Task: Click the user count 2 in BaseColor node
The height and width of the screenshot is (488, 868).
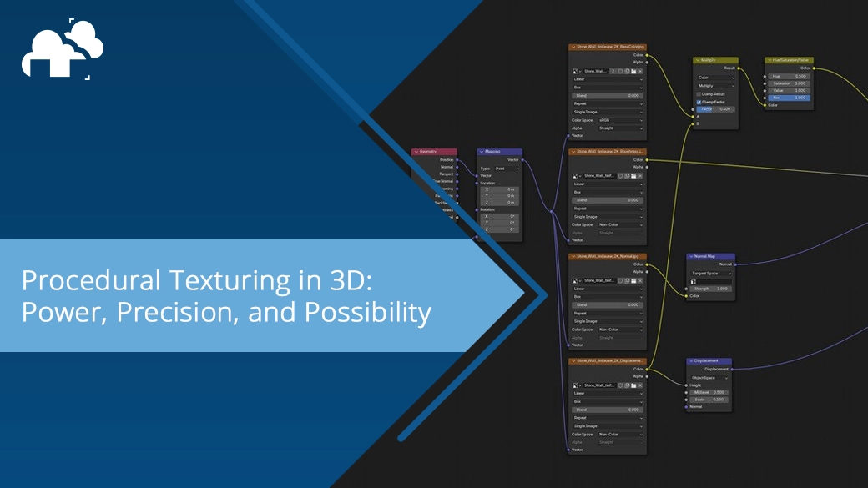Action: point(613,72)
